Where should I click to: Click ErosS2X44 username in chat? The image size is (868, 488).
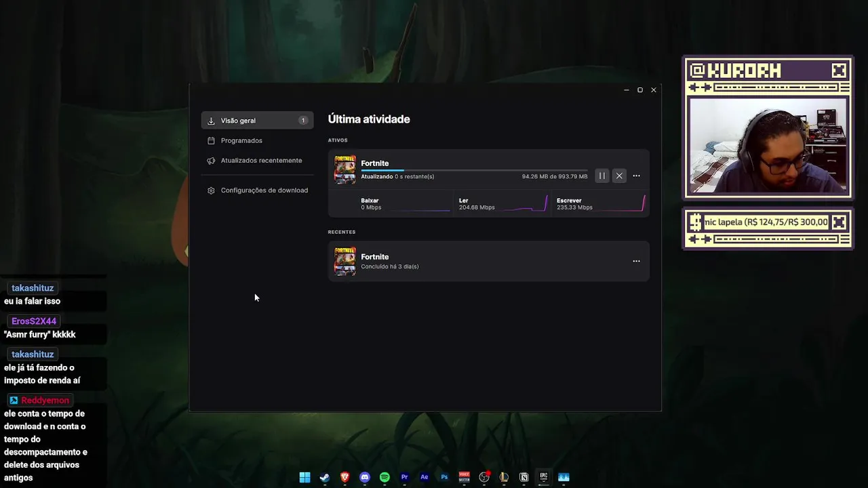point(35,321)
